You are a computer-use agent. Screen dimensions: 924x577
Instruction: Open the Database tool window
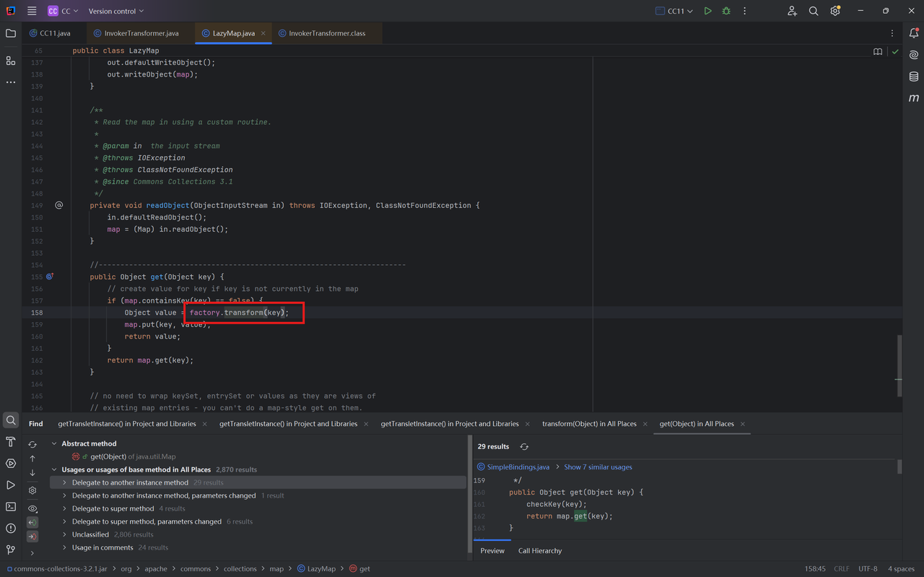point(913,77)
